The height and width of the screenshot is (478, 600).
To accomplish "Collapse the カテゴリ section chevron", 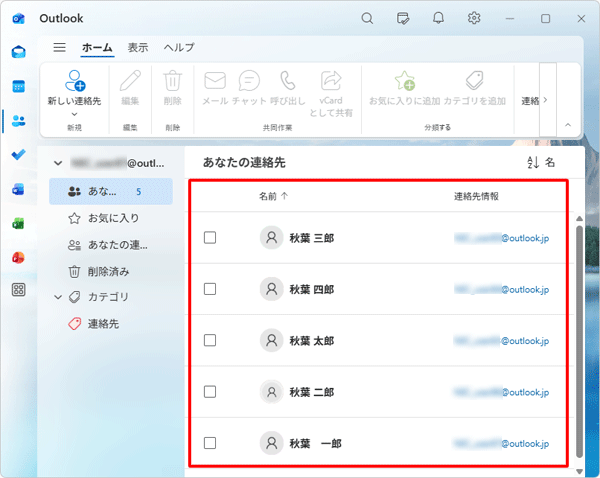I will point(58,297).
